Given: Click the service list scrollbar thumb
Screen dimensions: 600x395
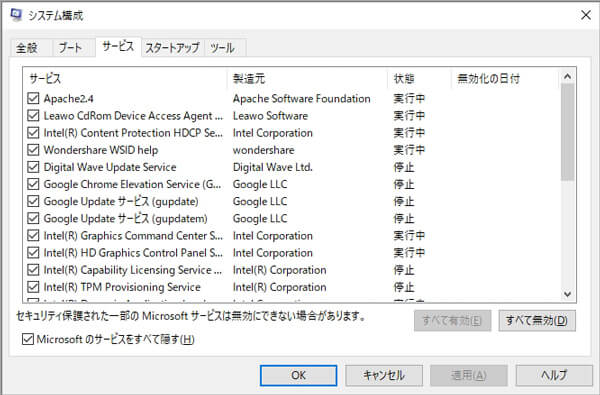Looking at the screenshot, I should click(567, 132).
